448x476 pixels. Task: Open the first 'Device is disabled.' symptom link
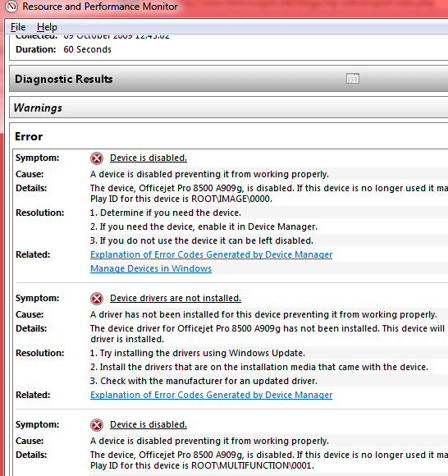[x=149, y=158]
